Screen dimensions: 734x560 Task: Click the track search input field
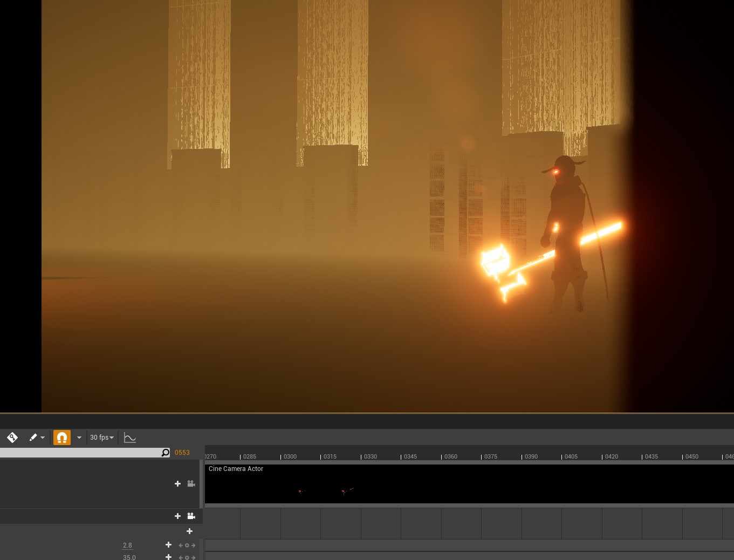81,453
